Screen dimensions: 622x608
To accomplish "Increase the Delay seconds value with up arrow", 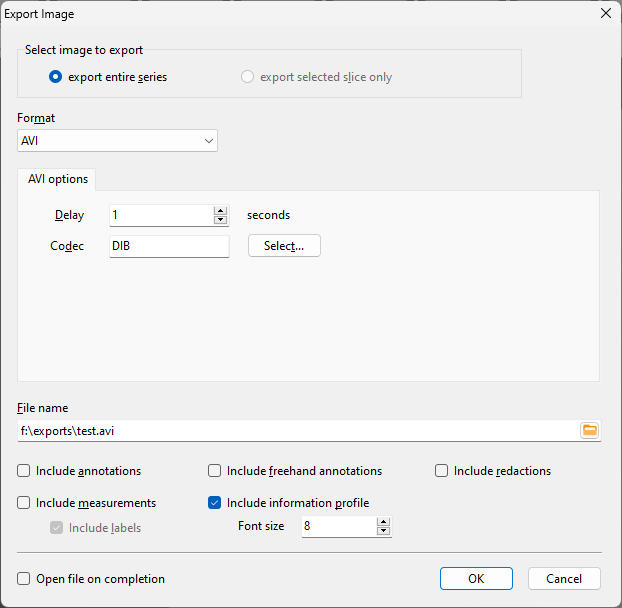I will [x=220, y=210].
